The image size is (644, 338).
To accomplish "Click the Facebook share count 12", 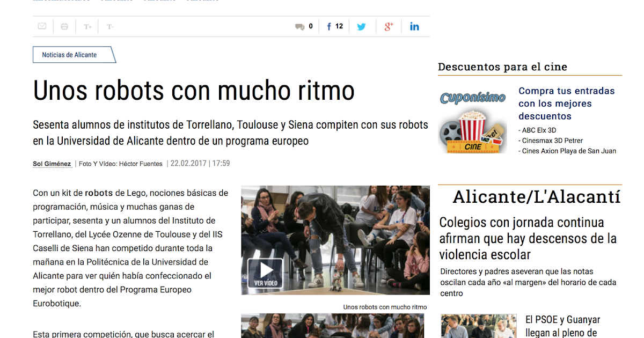I will pyautogui.click(x=339, y=26).
